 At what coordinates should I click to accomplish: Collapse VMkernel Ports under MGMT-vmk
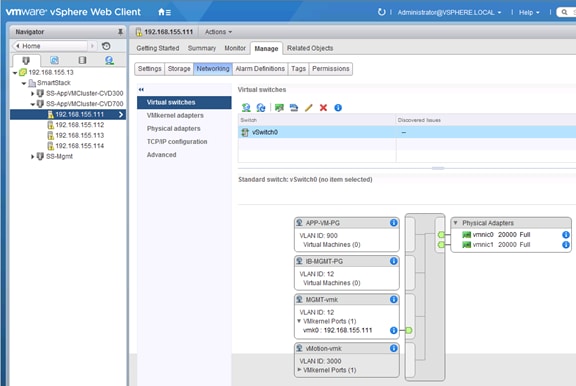299,321
